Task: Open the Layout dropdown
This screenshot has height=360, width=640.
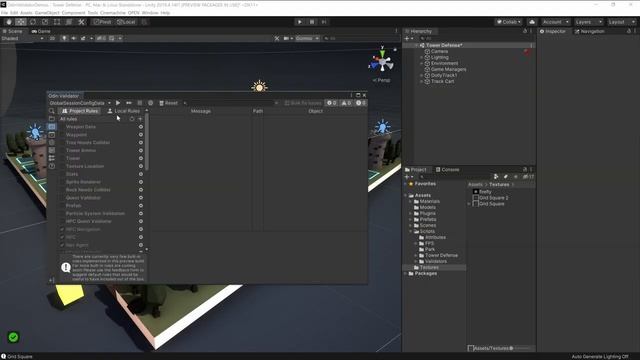Action: pyautogui.click(x=622, y=22)
